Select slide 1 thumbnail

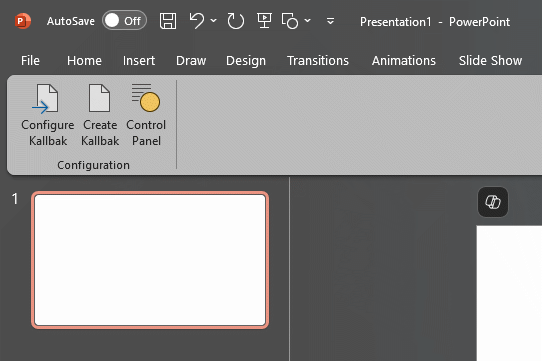[150, 260]
